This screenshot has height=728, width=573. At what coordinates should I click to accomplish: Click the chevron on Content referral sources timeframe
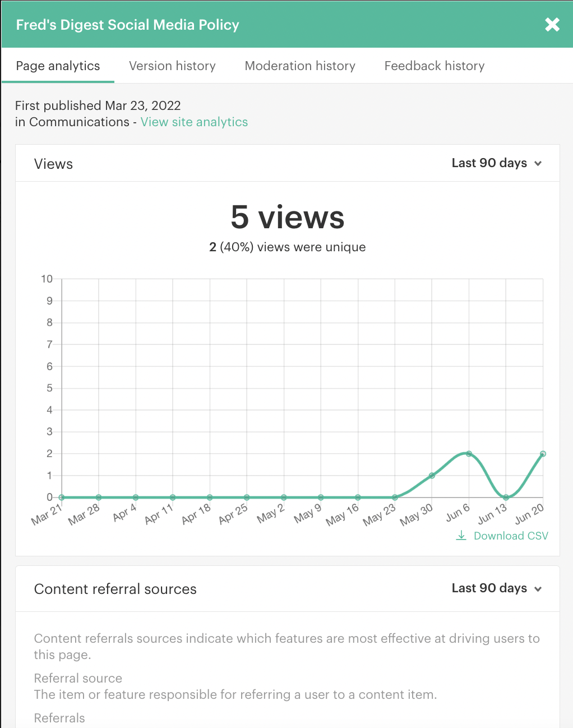coord(538,589)
